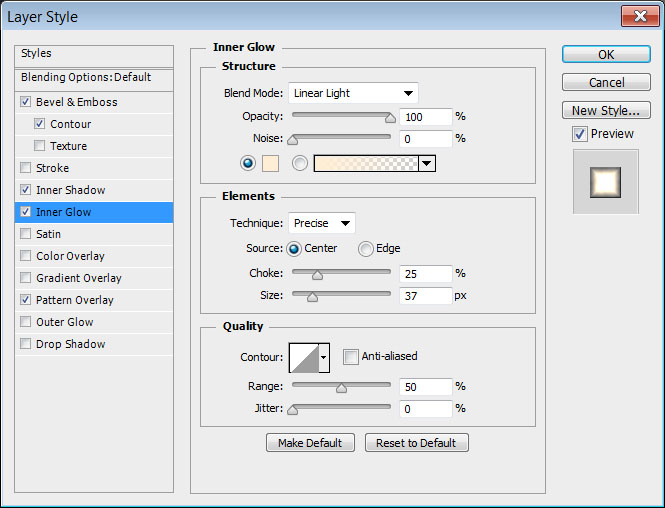This screenshot has height=508, width=665.
Task: Open the Blend Mode dropdown
Action: [x=353, y=93]
